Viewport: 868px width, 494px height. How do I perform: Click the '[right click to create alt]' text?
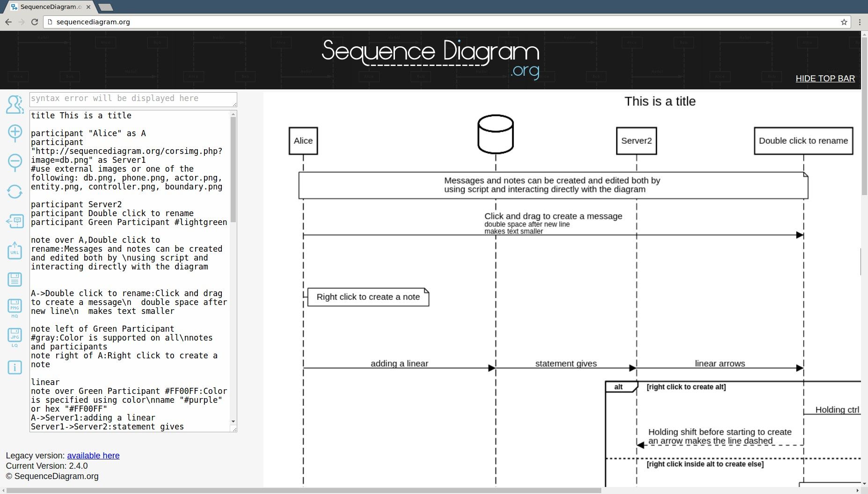coord(686,387)
